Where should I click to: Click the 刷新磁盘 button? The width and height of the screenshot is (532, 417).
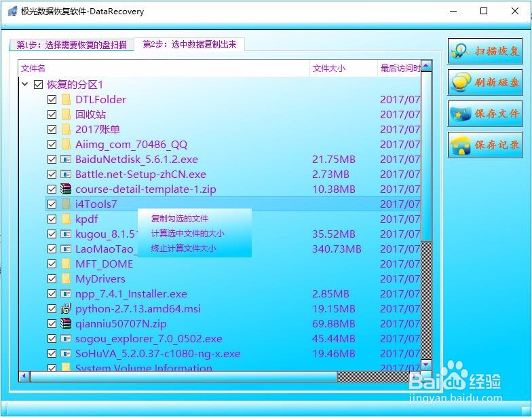tap(485, 82)
